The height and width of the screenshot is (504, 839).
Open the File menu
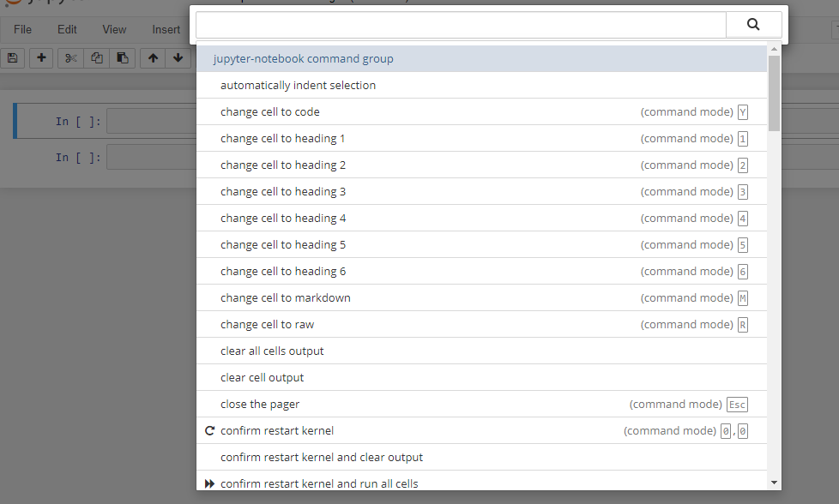[x=22, y=29]
